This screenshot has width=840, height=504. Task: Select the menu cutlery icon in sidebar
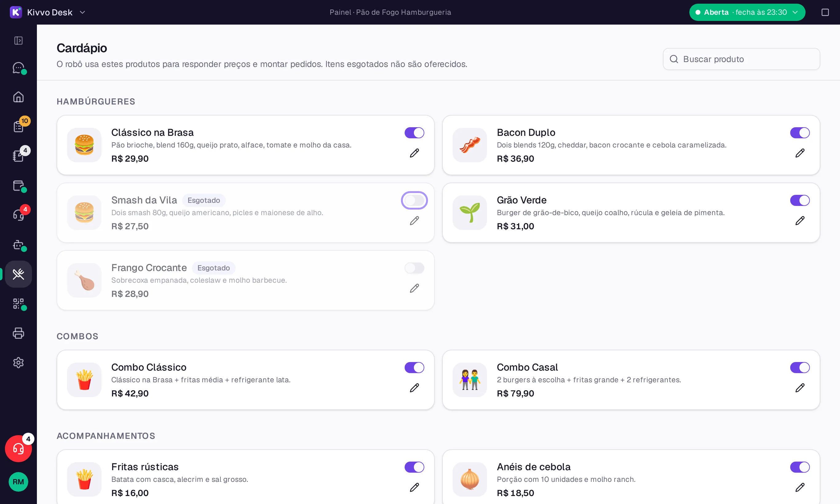pyautogui.click(x=18, y=274)
